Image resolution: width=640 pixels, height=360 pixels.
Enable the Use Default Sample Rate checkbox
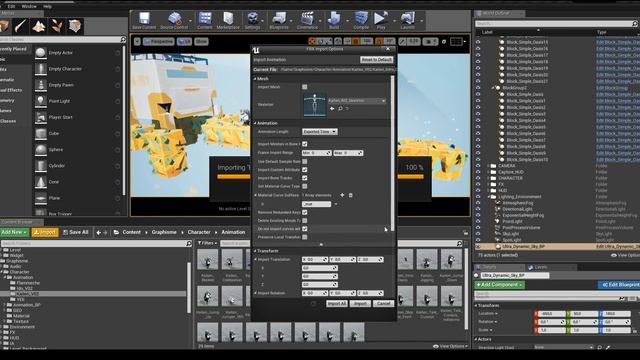point(304,162)
